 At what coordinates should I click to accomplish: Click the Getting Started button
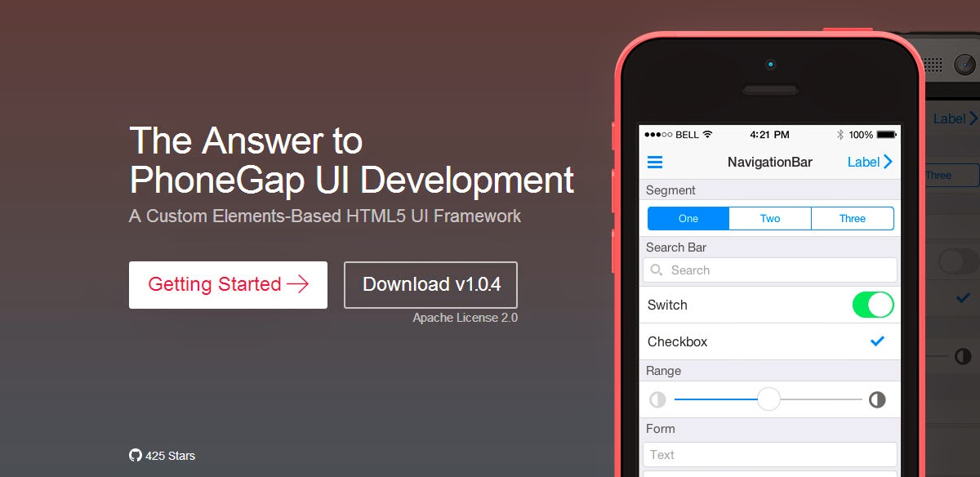click(x=228, y=284)
